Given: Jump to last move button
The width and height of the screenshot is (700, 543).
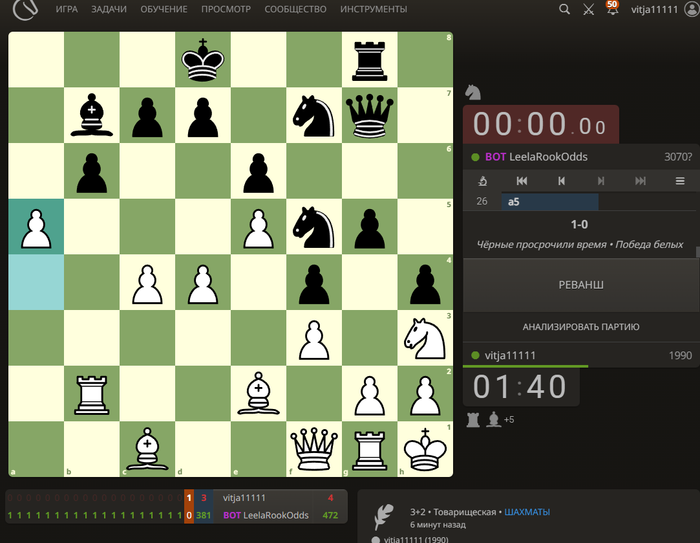Looking at the screenshot, I should 640,181.
